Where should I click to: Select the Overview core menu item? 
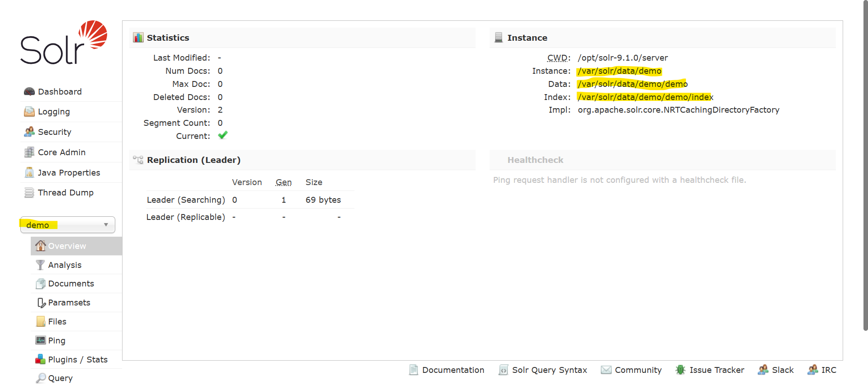pos(76,246)
